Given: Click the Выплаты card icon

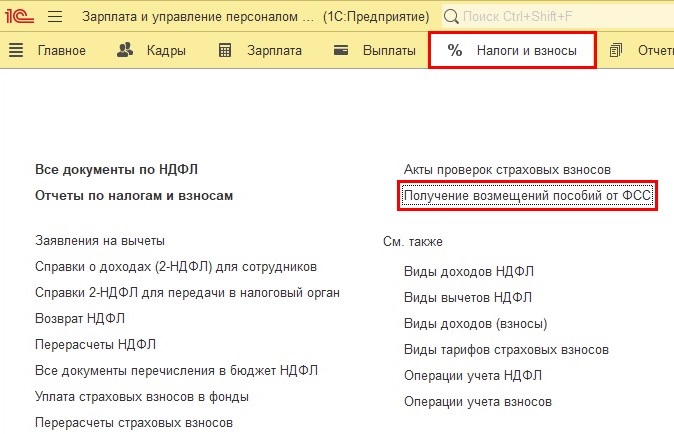Looking at the screenshot, I should 341,50.
